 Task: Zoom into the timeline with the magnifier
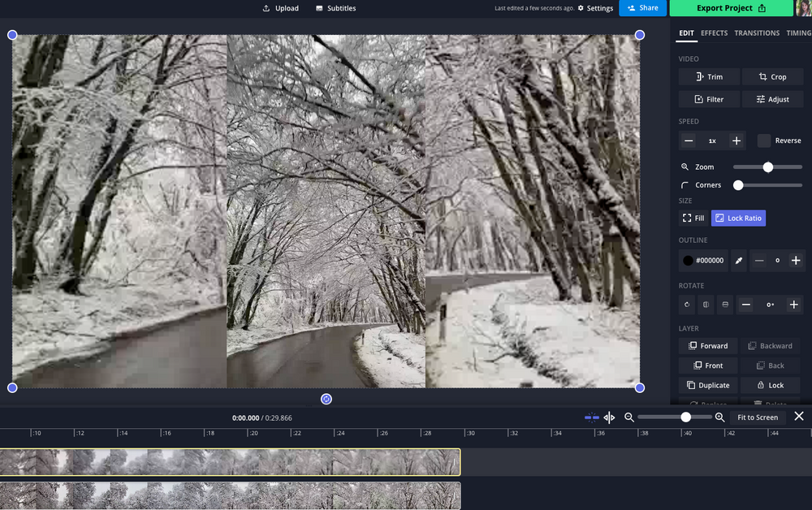719,417
